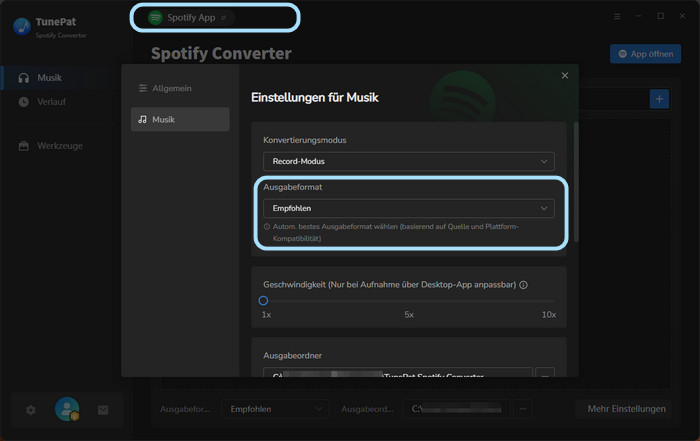Click the user profile avatar
Screen dimensions: 700x441
[x=67, y=409]
